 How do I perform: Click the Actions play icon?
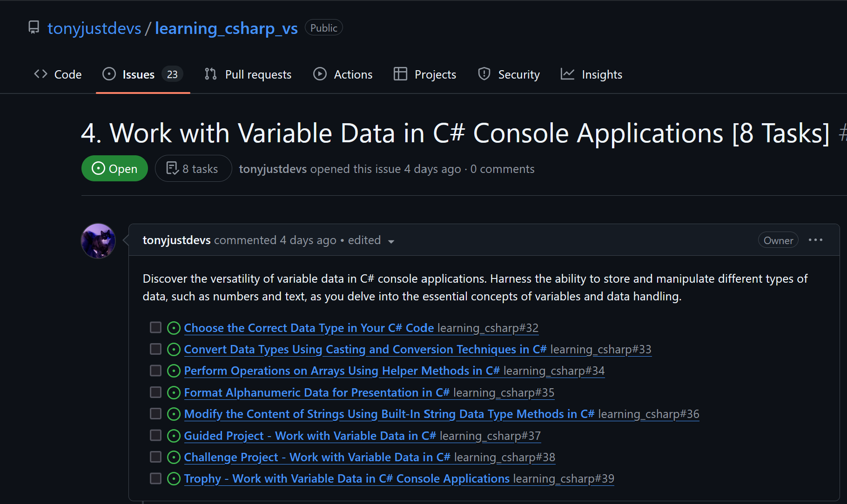(320, 74)
